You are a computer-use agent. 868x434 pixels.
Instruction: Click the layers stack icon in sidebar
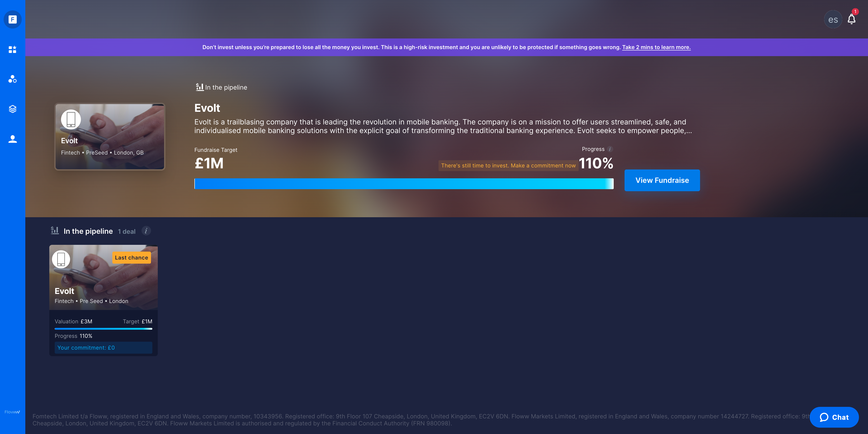coord(12,109)
